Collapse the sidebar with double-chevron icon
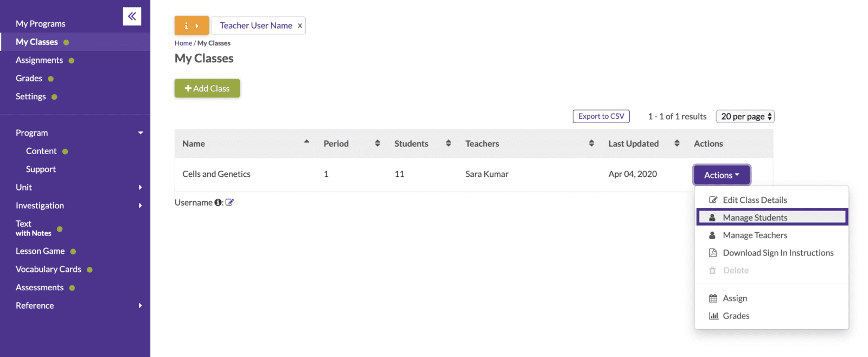868x357 pixels. (x=132, y=16)
